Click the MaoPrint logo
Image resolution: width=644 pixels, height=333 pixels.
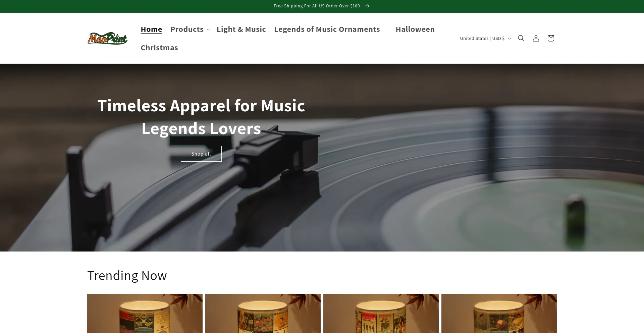click(107, 38)
